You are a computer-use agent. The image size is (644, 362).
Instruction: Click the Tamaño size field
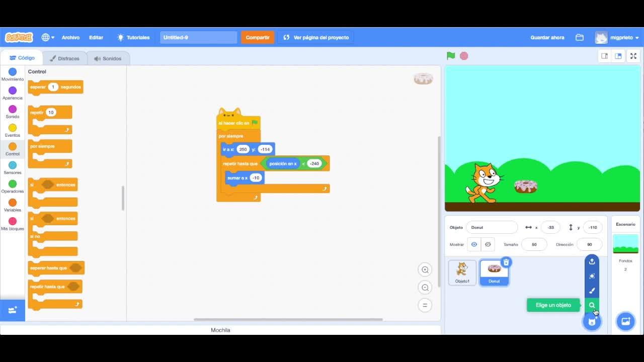(534, 244)
